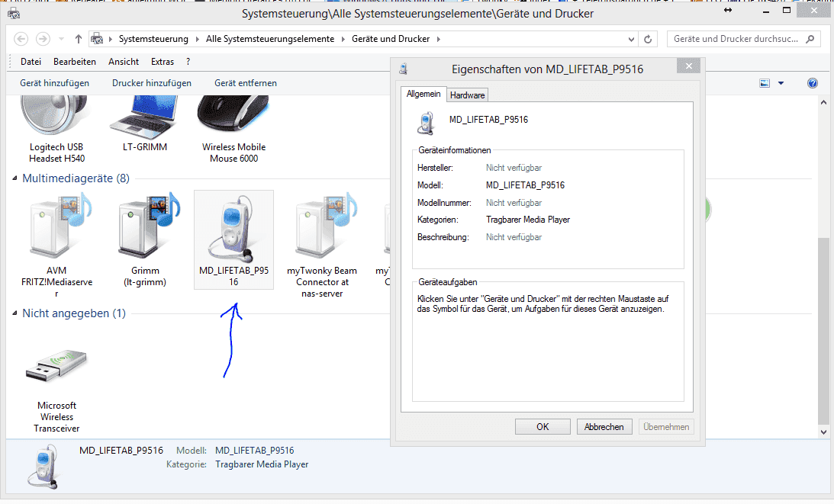Click the Hersteller Nicht verfügbar value
The height and width of the screenshot is (504, 834).
click(514, 168)
